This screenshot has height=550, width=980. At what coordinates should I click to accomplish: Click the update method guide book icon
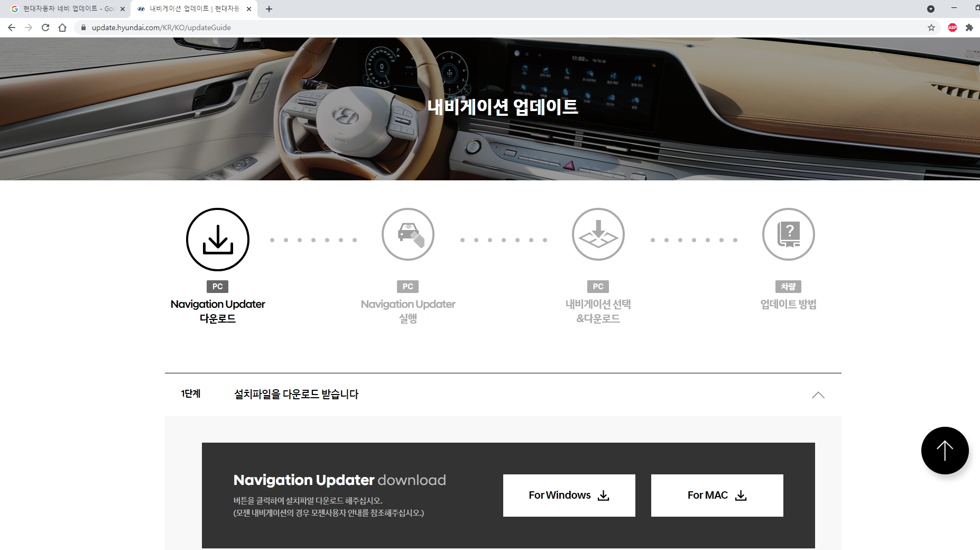tap(789, 234)
